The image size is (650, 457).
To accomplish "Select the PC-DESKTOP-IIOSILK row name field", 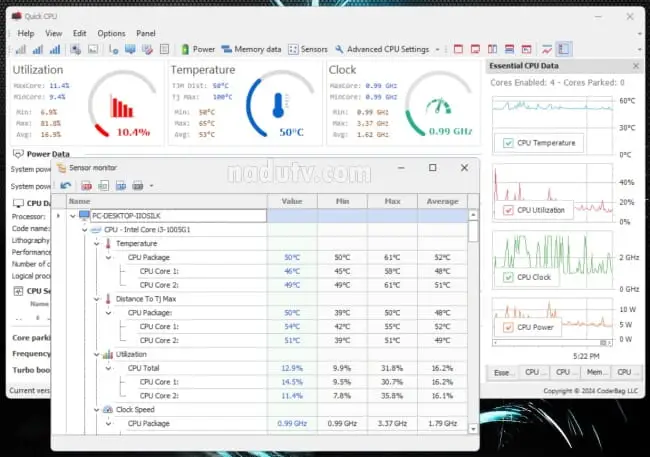I will pyautogui.click(x=178, y=216).
